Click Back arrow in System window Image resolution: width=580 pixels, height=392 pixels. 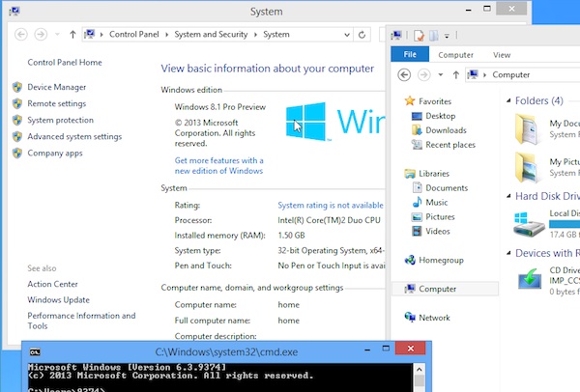tap(21, 35)
